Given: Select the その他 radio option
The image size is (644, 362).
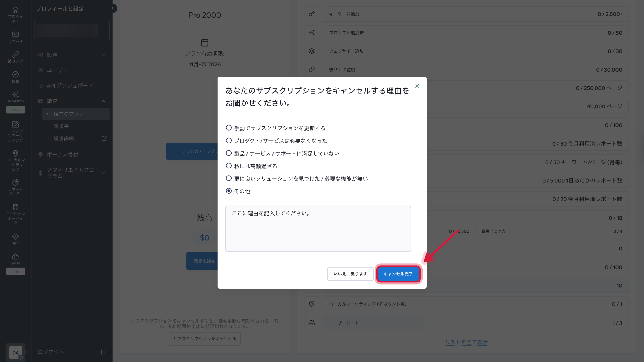Looking at the screenshot, I should tap(228, 191).
